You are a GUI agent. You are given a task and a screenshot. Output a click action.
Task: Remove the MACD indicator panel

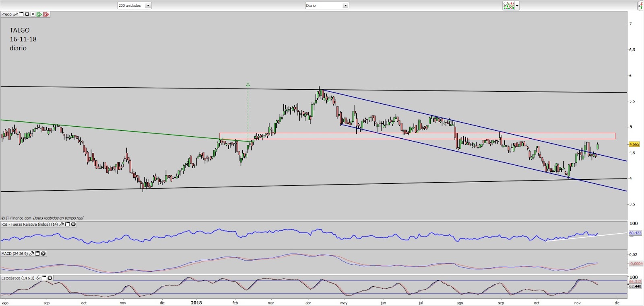click(x=43, y=254)
